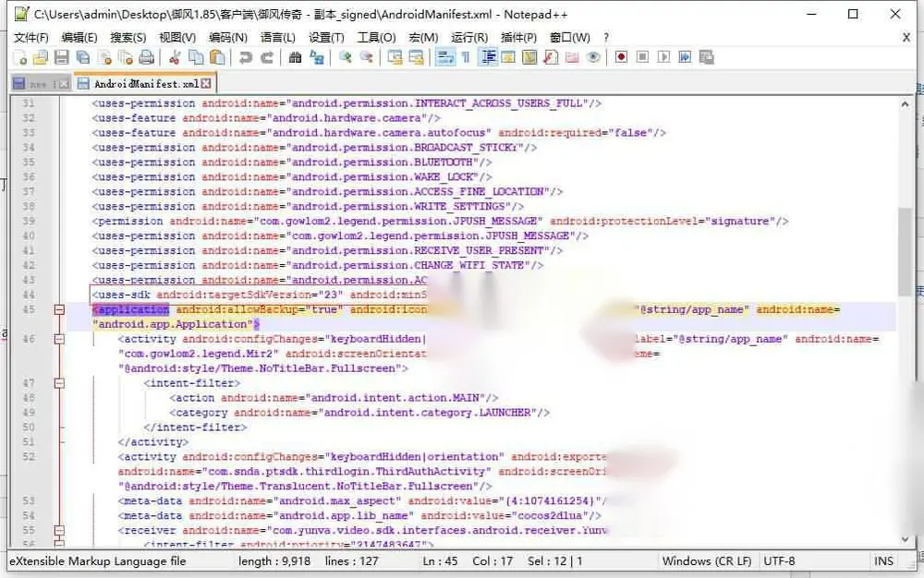The image size is (924, 578).
Task: Close the AndroidManifest.xml tab with its X
Action: 206,84
